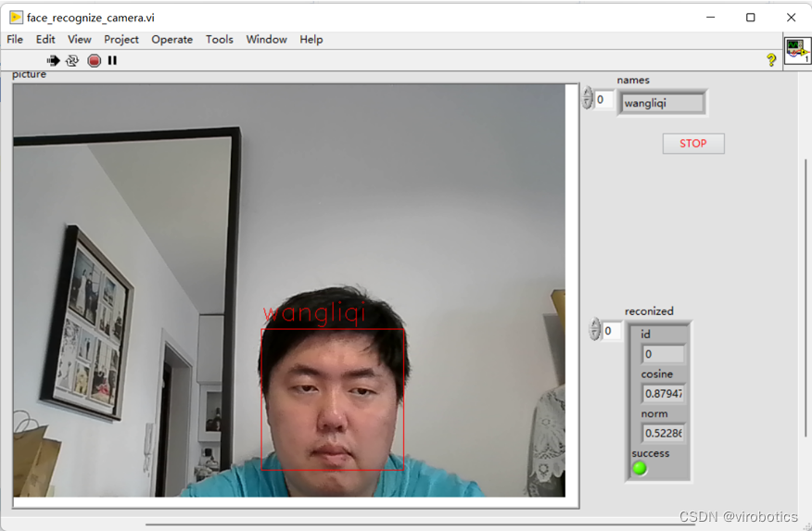Click the Run arrow toolbar icon
Image resolution: width=812 pixels, height=531 pixels.
53,60
